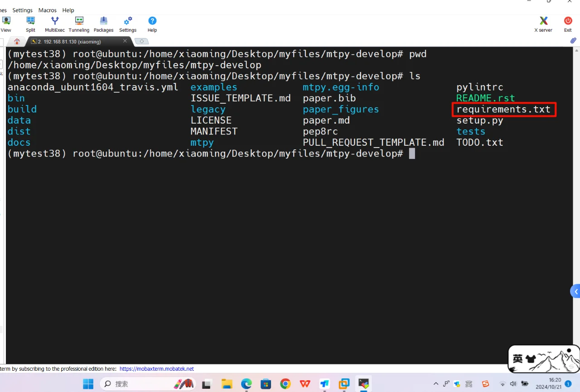Click the tests directory name

[471, 131]
